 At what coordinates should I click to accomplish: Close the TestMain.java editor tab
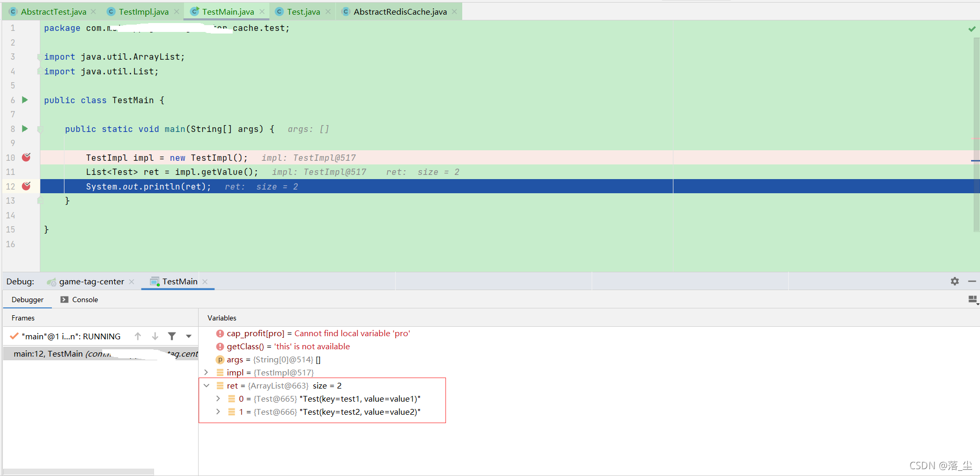click(262, 12)
